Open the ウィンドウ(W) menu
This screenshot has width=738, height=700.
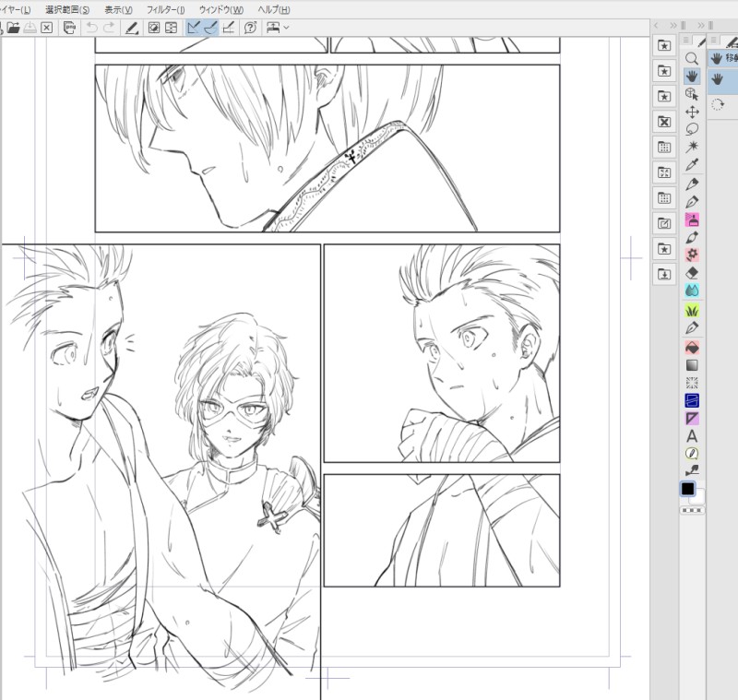221,9
